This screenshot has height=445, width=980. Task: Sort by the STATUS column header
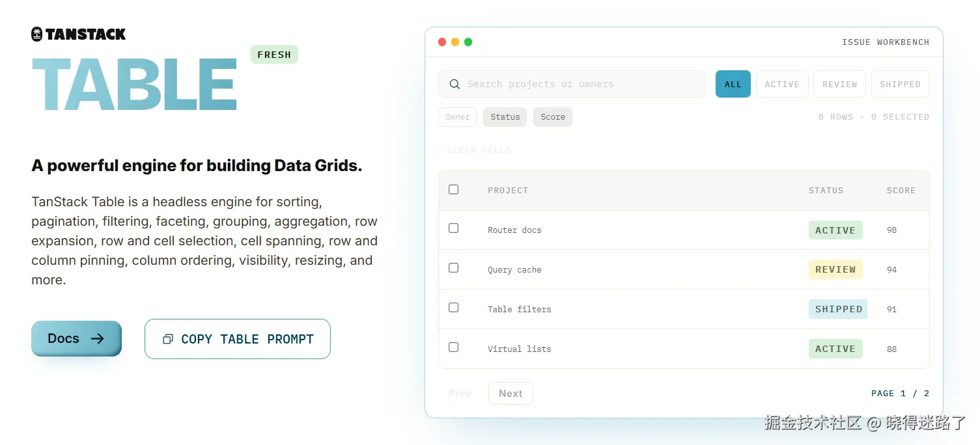tap(826, 191)
